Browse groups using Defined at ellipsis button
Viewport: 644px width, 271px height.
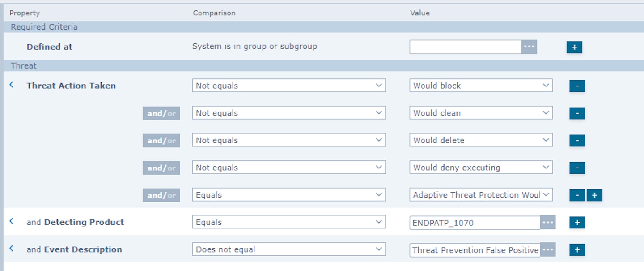(529, 47)
